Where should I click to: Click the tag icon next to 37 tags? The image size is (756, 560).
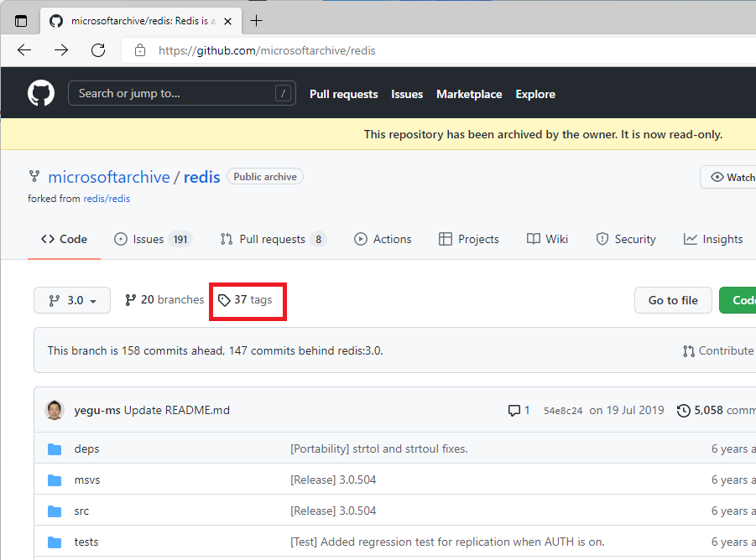click(x=224, y=300)
